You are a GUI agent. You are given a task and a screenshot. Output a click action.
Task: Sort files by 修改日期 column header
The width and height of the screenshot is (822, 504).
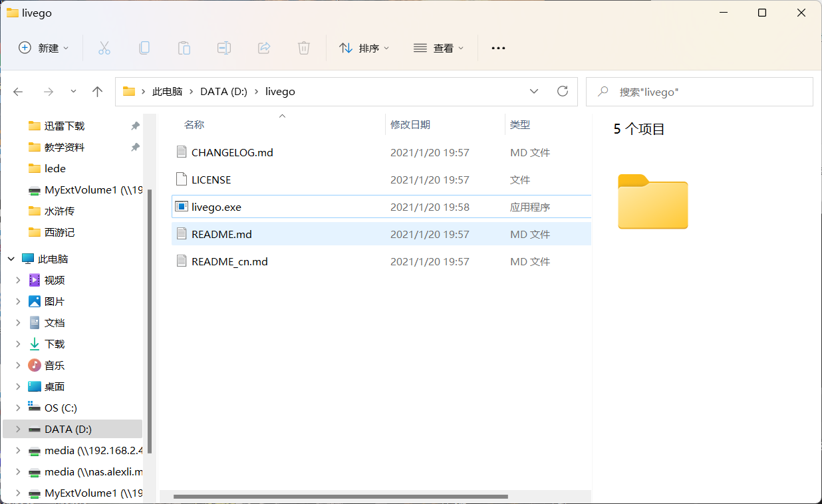click(x=410, y=124)
